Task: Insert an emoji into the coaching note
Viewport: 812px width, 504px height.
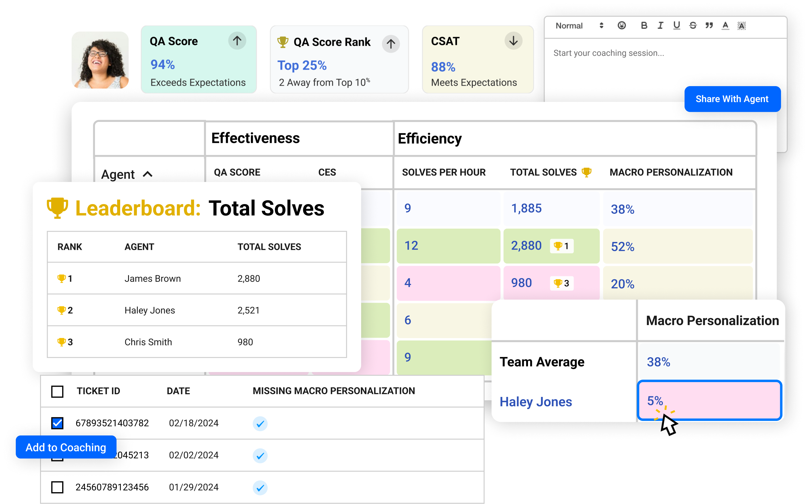Action: click(621, 26)
